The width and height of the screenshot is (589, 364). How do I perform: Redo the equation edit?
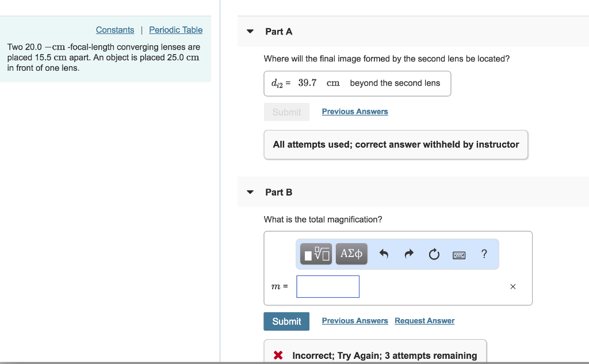[408, 254]
